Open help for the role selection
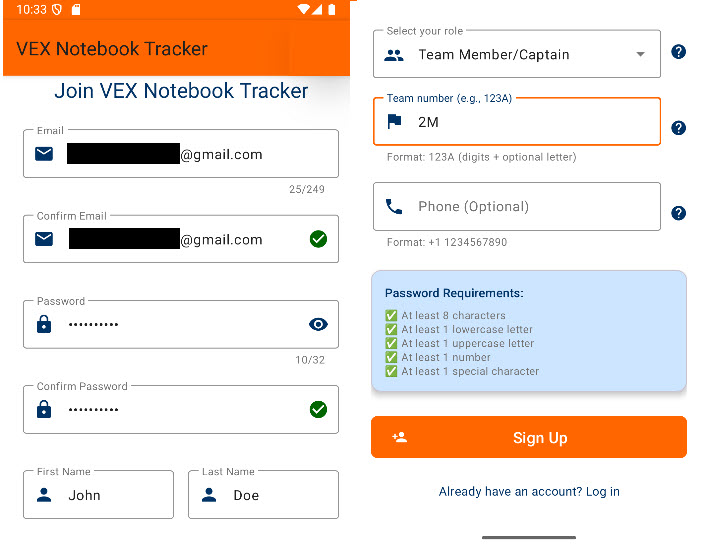This screenshot has height=547, width=705. click(x=678, y=52)
